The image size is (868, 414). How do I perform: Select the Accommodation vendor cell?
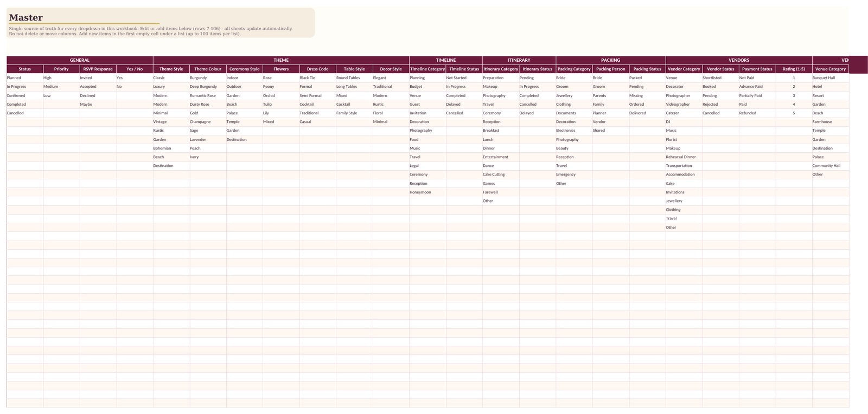(x=684, y=174)
